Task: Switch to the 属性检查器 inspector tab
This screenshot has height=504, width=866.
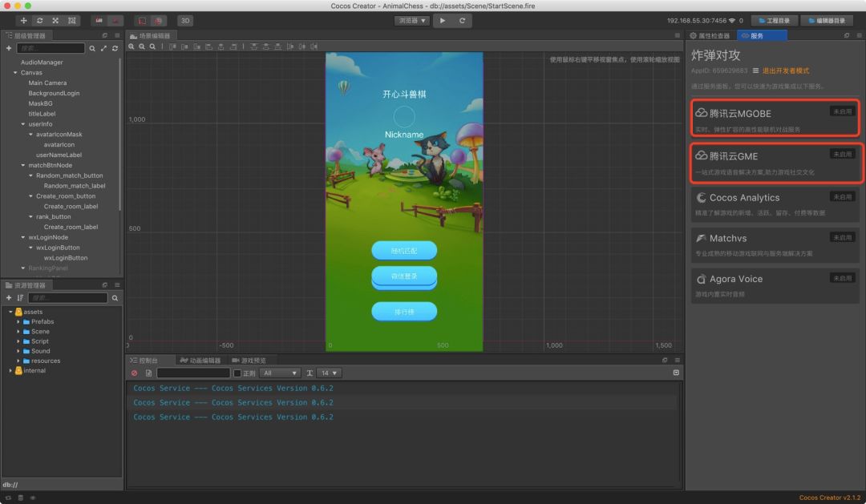Action: tap(710, 35)
